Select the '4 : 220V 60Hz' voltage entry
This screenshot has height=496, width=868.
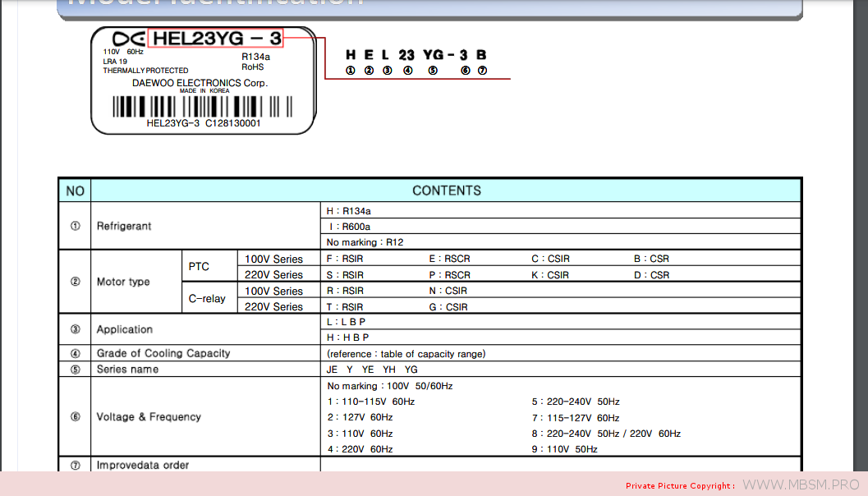360,449
